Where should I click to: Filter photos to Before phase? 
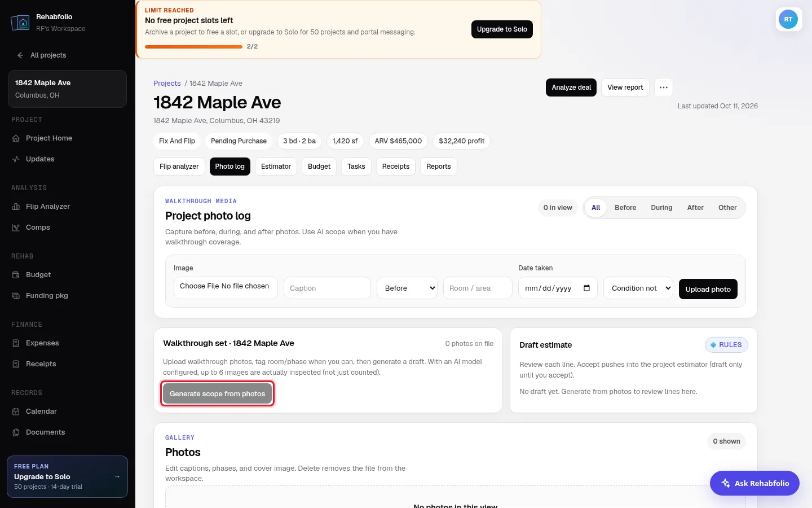(x=625, y=208)
